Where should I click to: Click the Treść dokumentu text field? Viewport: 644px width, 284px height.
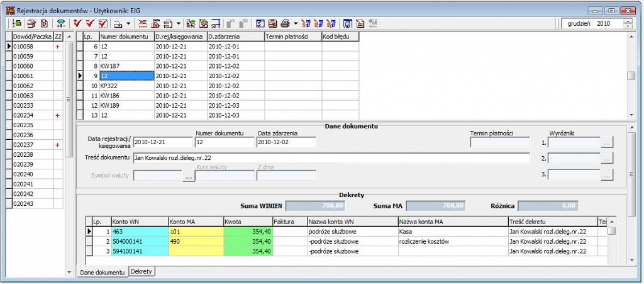(331, 157)
